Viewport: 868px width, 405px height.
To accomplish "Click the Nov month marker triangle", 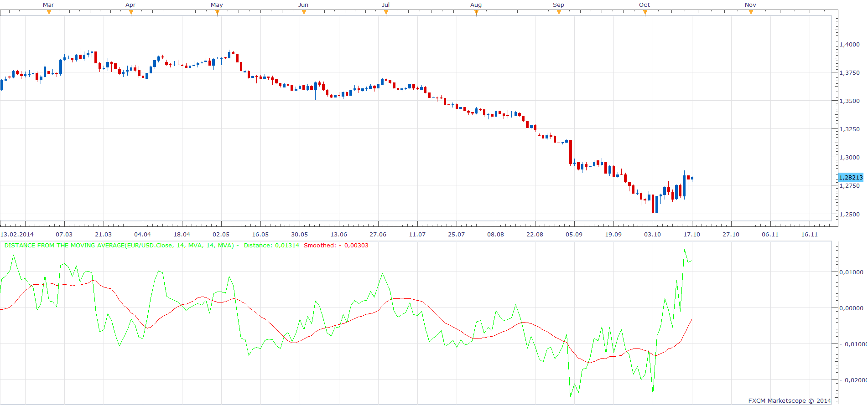I will [751, 12].
